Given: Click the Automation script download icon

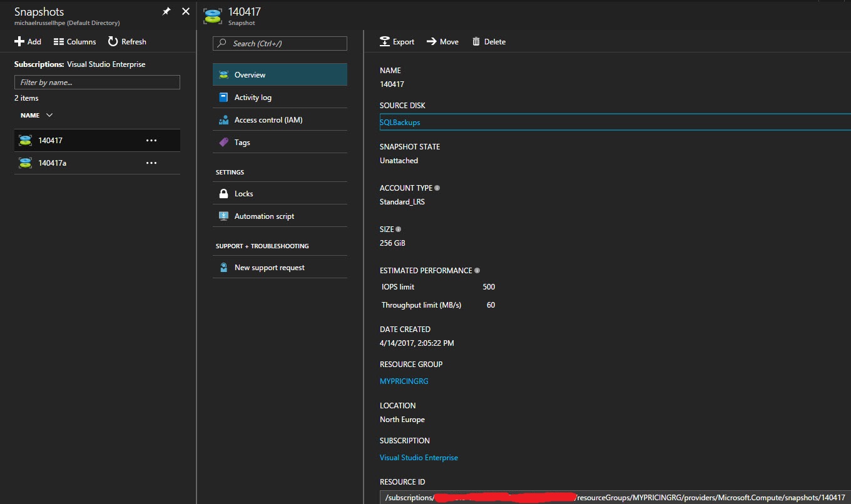Looking at the screenshot, I should coord(223,216).
